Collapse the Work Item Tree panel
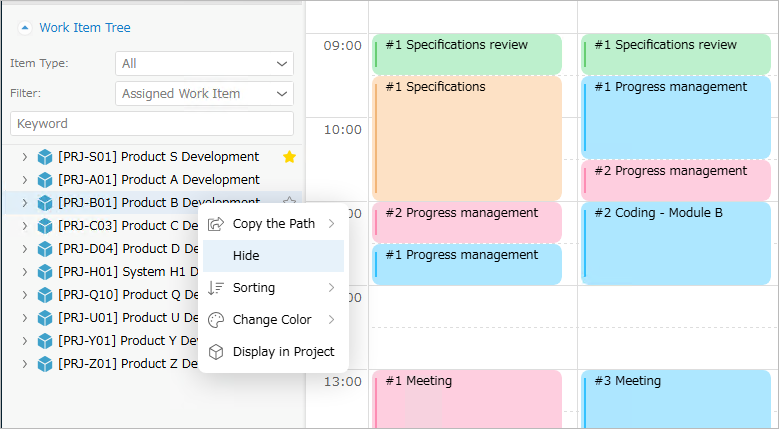 [x=25, y=28]
